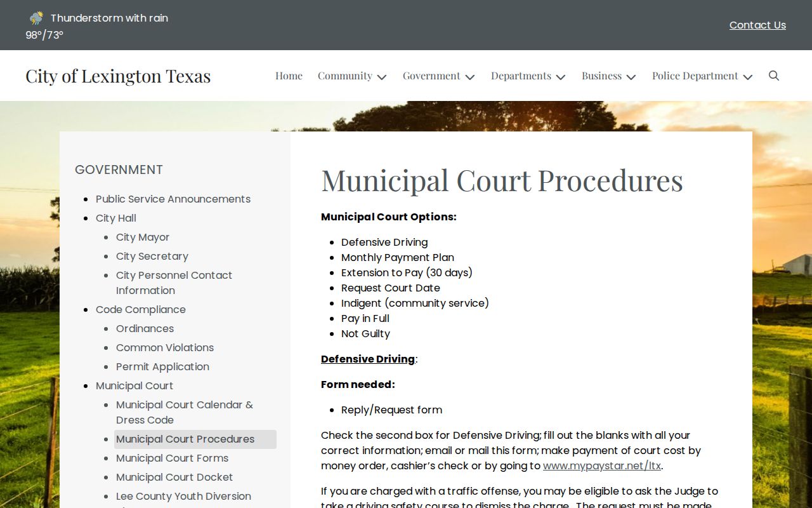Open Public Service Announcements in sidebar
This screenshot has height=508, width=812.
point(173,199)
